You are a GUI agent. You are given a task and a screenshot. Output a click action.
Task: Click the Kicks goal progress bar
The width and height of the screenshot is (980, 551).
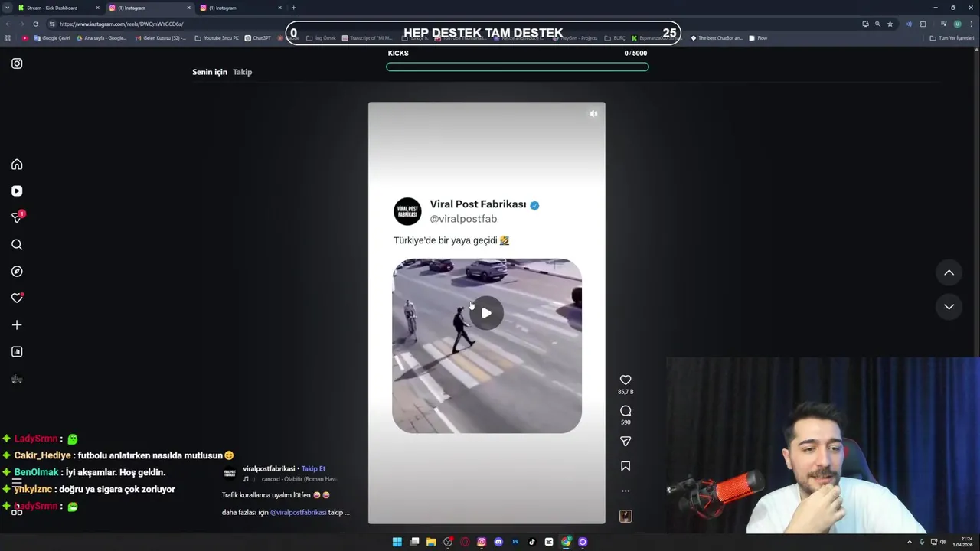(x=518, y=67)
